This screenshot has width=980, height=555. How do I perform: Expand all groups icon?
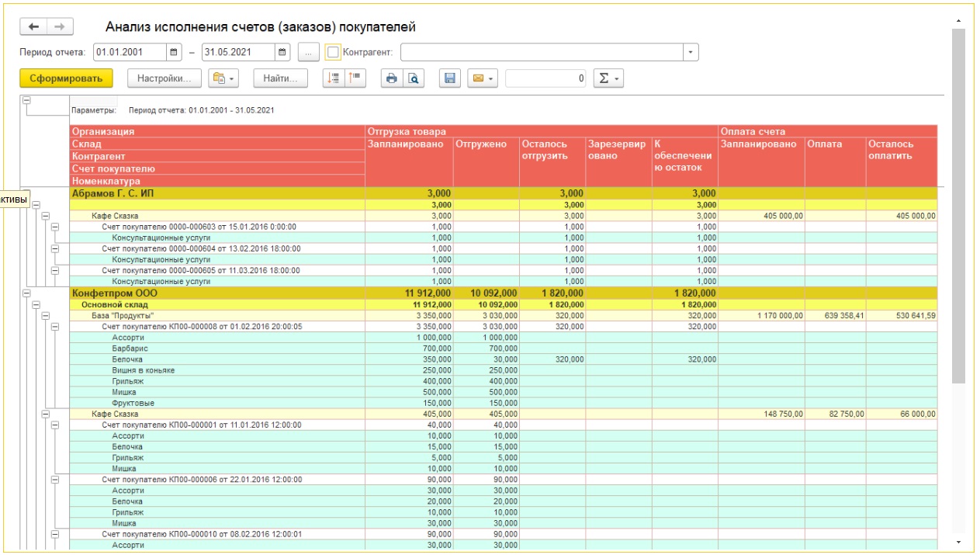click(334, 78)
